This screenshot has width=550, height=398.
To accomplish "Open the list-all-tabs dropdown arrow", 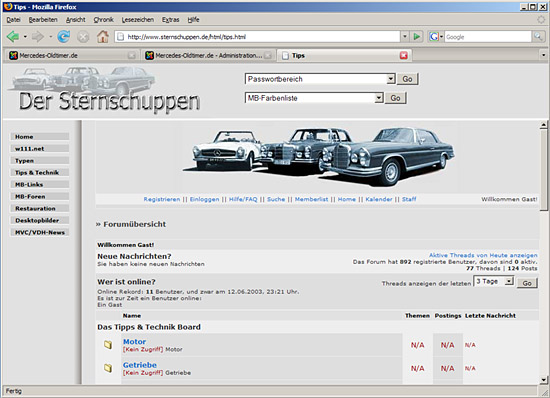I will coord(543,55).
